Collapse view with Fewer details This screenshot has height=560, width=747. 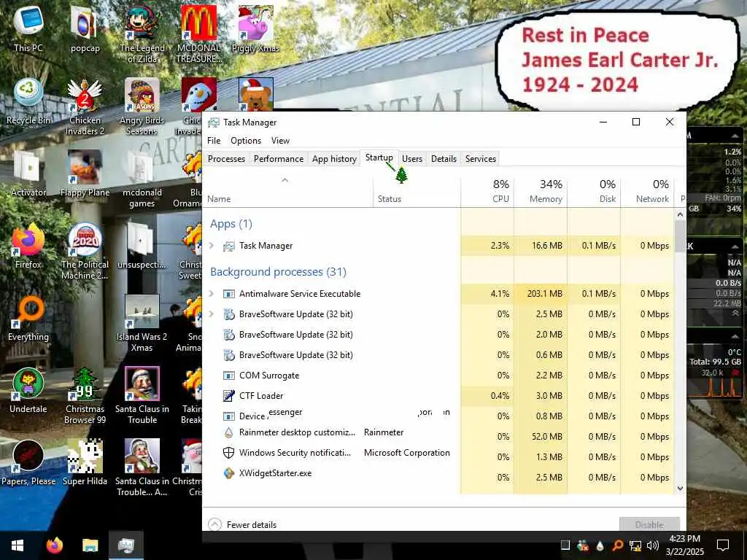[x=243, y=525]
